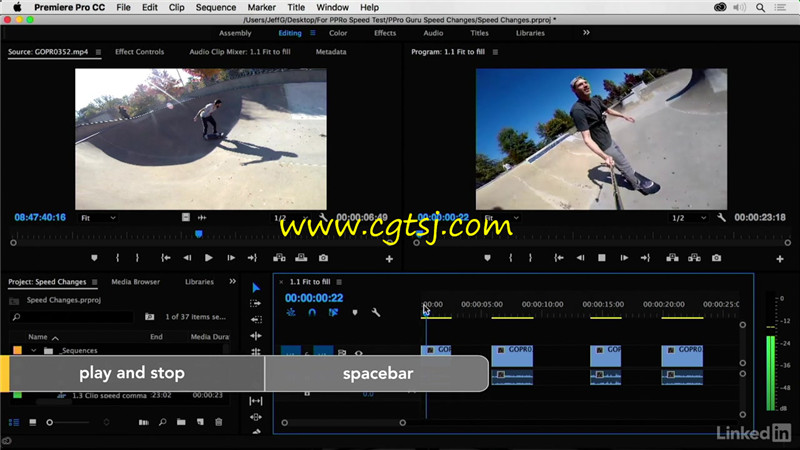Switch Project panel to icon view
800x450 pixels.
click(33, 422)
